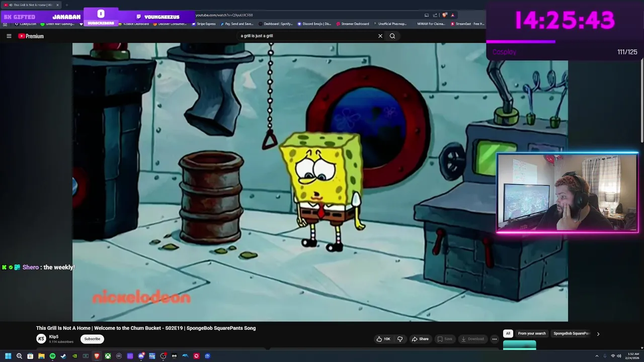This screenshot has height=362, width=644.
Task: Clear the YouTube search query text
Action: 380,36
